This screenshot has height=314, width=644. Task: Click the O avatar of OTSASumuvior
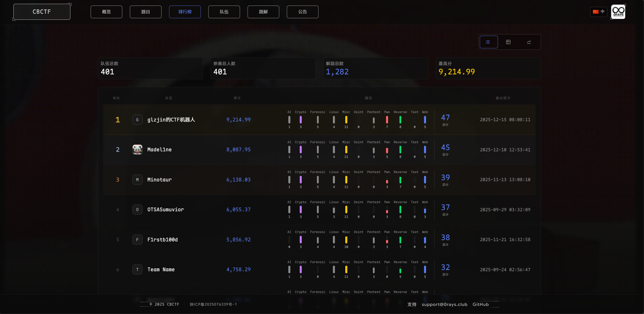tap(137, 210)
